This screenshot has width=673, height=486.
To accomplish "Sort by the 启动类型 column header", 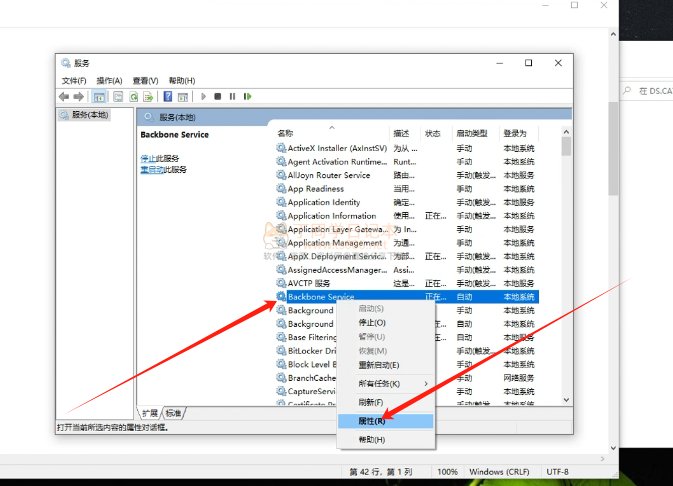I will [x=472, y=133].
